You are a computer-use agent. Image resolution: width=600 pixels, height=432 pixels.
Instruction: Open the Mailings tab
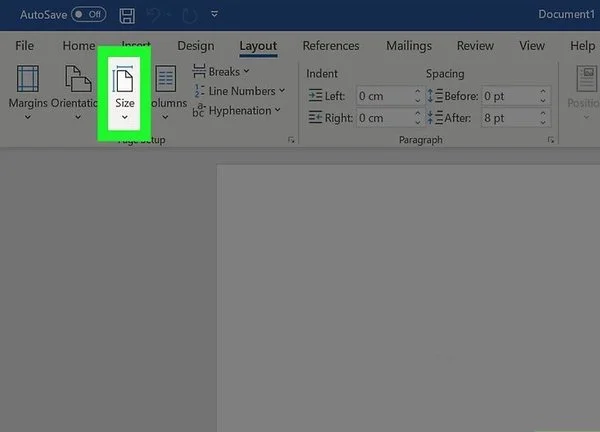(409, 46)
